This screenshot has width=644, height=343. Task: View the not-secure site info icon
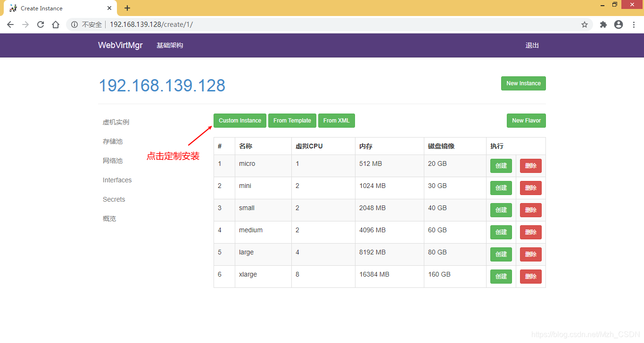coord(74,24)
